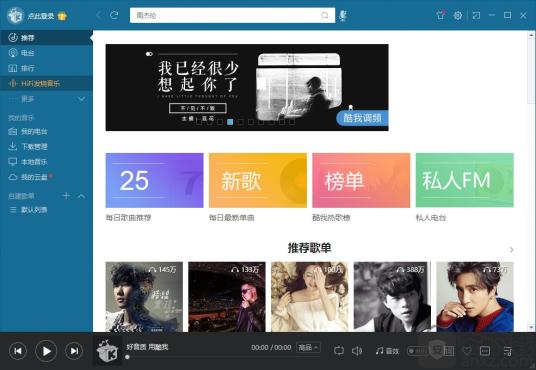Like the song with heart icon

(467, 351)
